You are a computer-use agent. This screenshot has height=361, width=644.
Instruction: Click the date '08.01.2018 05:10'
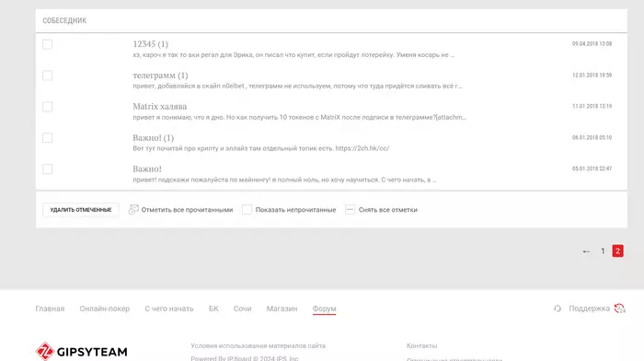(592, 137)
